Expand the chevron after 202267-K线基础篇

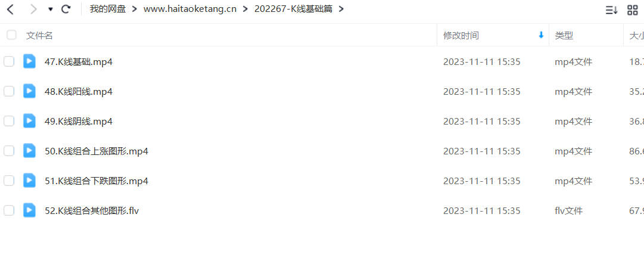341,9
